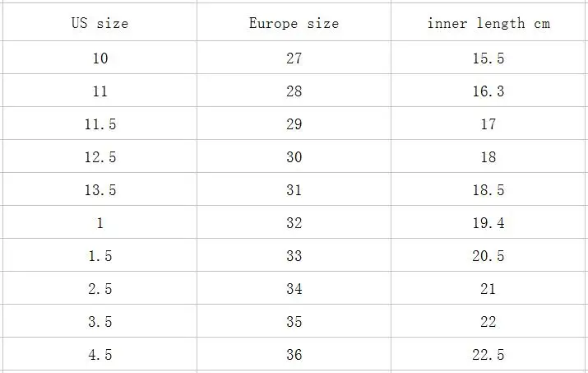
Task: Click the US size cell containing 10
Action: tap(100, 58)
